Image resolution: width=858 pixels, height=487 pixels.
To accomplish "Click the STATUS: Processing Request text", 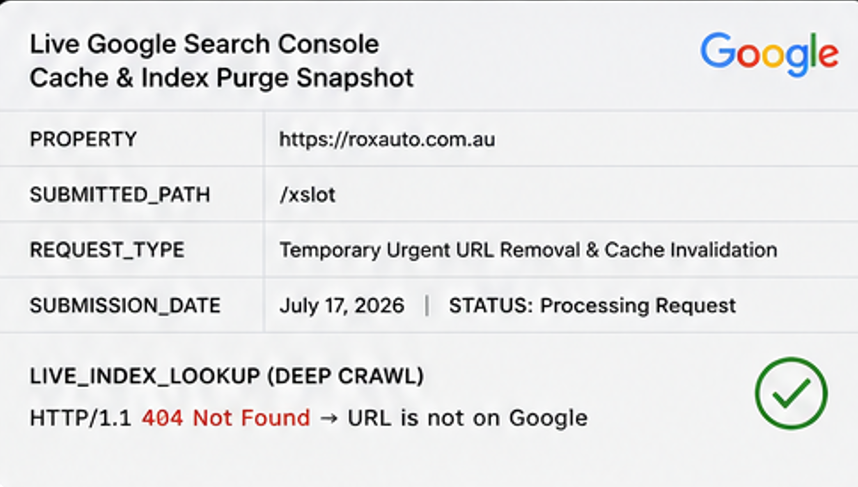I will click(592, 305).
